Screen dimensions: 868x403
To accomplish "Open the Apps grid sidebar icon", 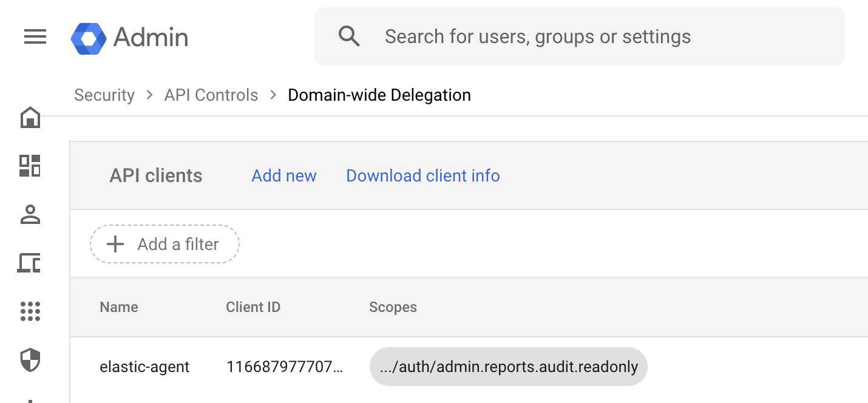I will [30, 311].
